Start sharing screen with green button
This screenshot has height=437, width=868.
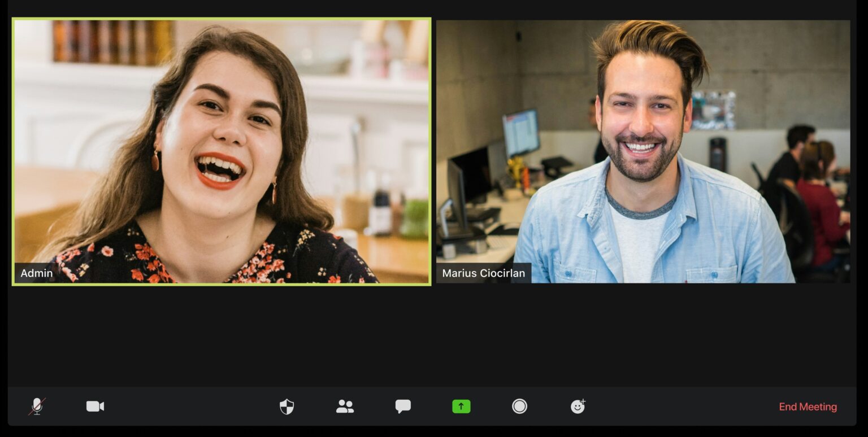pyautogui.click(x=461, y=407)
